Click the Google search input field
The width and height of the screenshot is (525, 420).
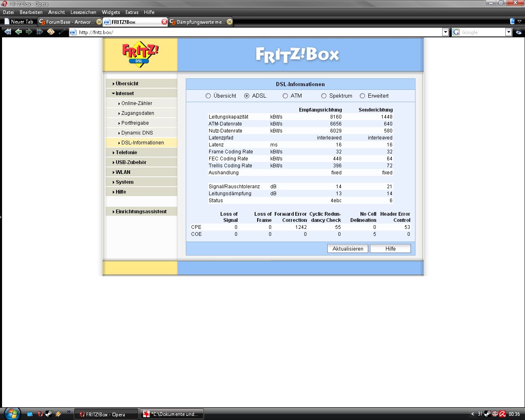click(x=483, y=32)
